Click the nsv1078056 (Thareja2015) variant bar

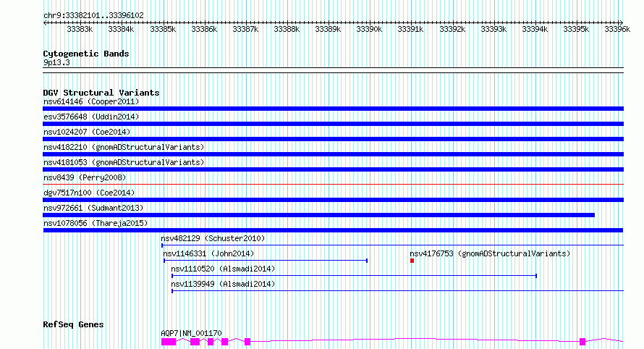pyautogui.click(x=333, y=230)
